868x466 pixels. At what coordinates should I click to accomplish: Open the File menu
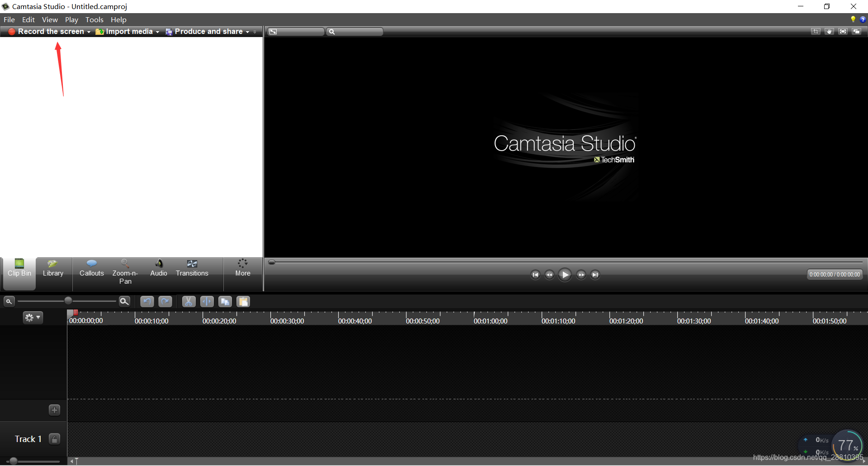click(9, 20)
